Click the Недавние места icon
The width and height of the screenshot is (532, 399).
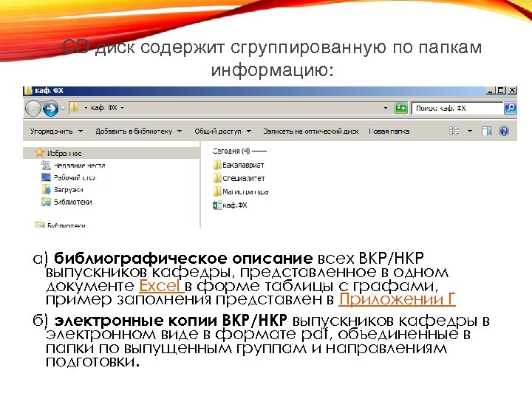tap(46, 166)
